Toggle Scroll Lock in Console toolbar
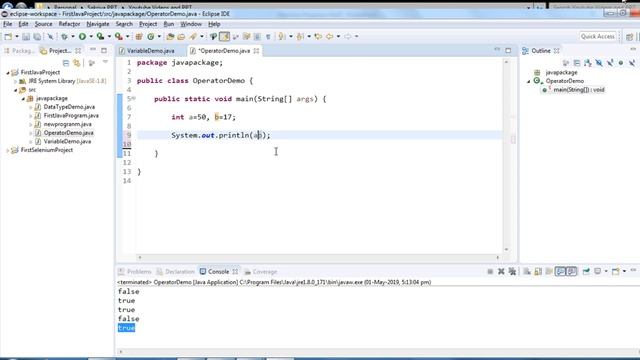Viewport: 640px width, 360px height. 538,272
